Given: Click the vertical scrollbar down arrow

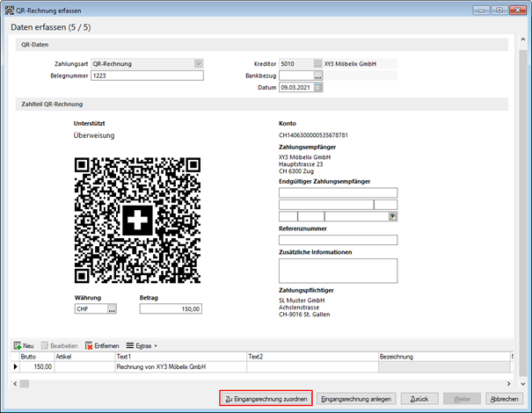Looking at the screenshot, I should point(523,384).
